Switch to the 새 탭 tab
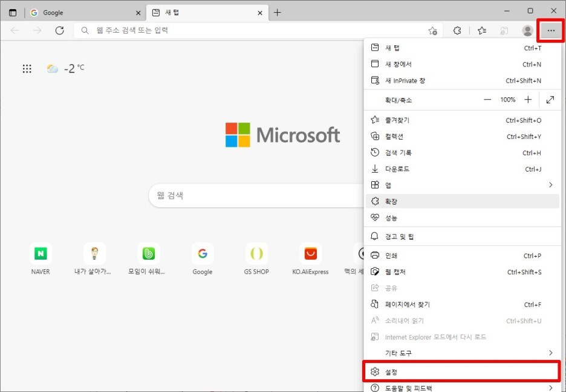 click(207, 13)
